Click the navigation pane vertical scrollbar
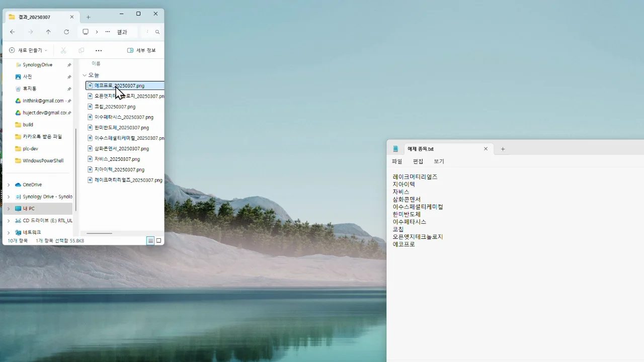Screen dimensions: 644x362 pyautogui.click(x=76, y=170)
